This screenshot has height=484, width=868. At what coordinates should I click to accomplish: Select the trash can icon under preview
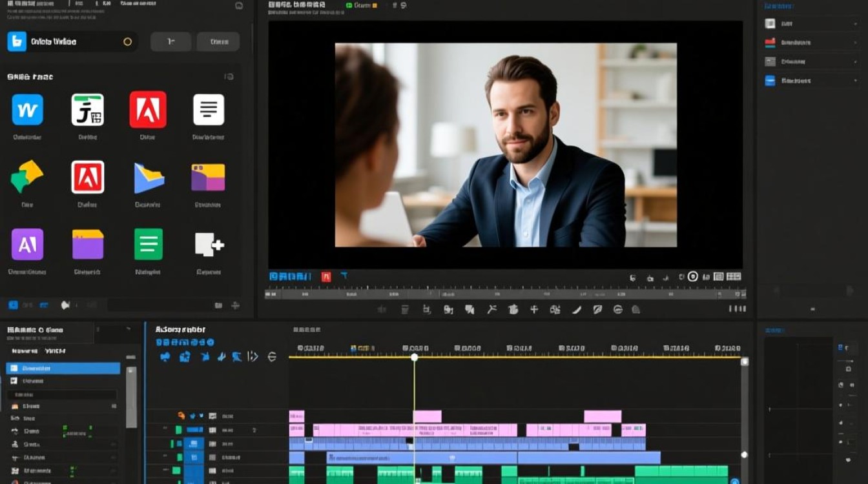405,310
